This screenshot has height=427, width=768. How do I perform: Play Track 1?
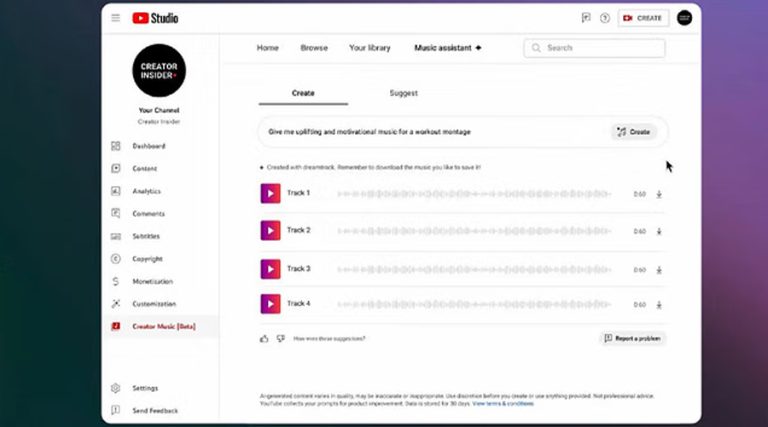(270, 193)
